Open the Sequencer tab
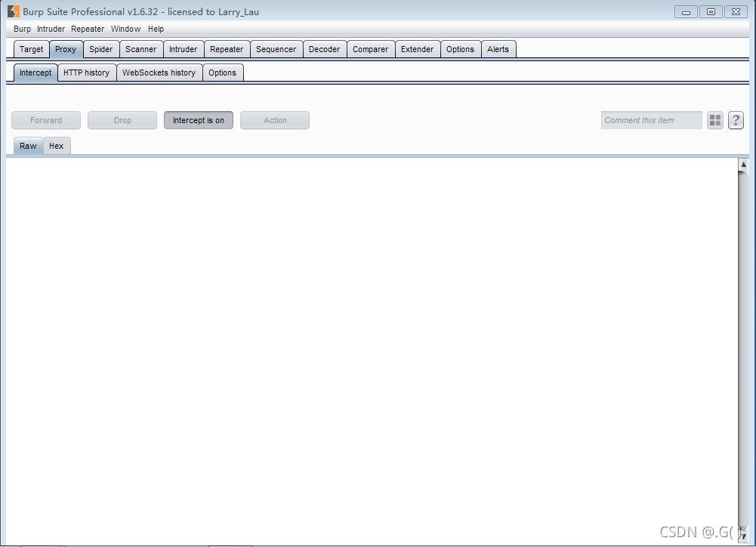The width and height of the screenshot is (756, 547). coord(276,49)
